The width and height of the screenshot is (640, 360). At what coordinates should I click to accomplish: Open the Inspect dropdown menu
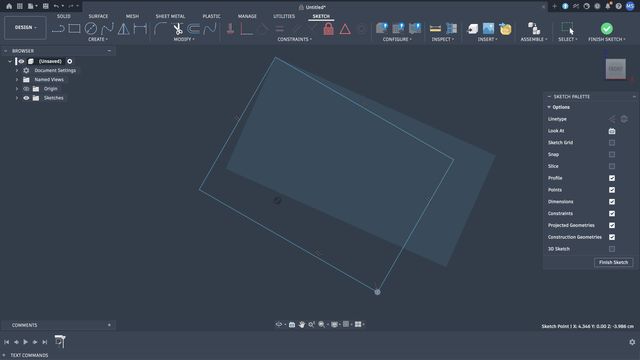[x=442, y=39]
